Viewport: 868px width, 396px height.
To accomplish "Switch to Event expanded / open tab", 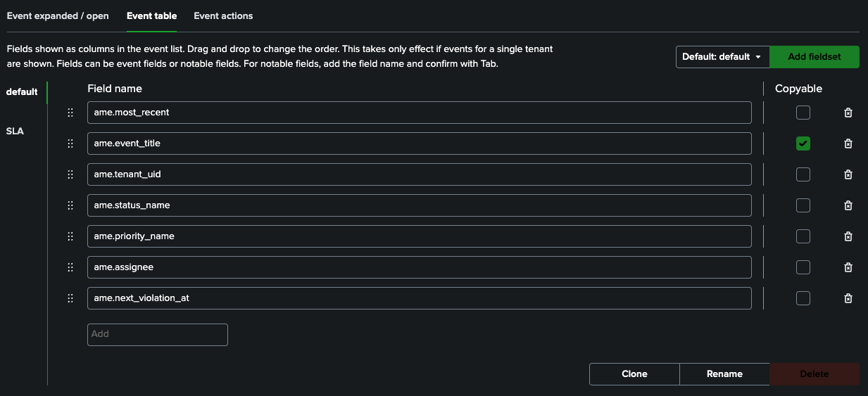I will [x=58, y=15].
